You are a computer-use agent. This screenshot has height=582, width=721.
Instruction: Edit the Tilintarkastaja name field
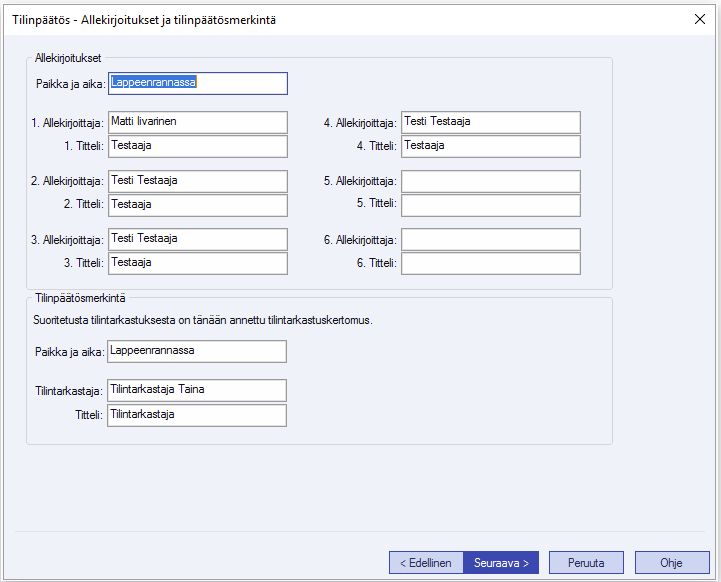point(196,390)
